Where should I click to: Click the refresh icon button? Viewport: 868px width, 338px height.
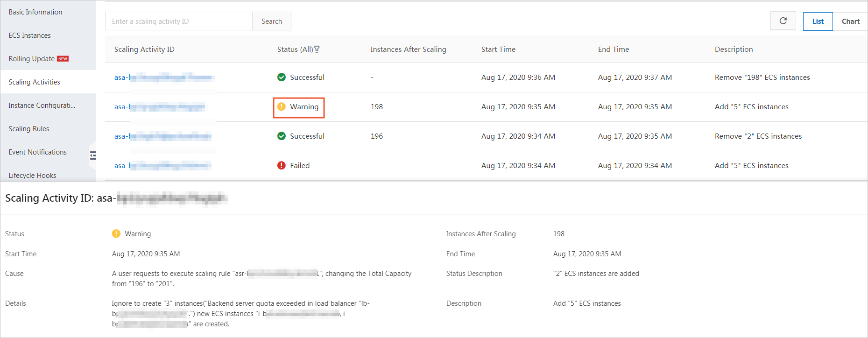point(783,21)
